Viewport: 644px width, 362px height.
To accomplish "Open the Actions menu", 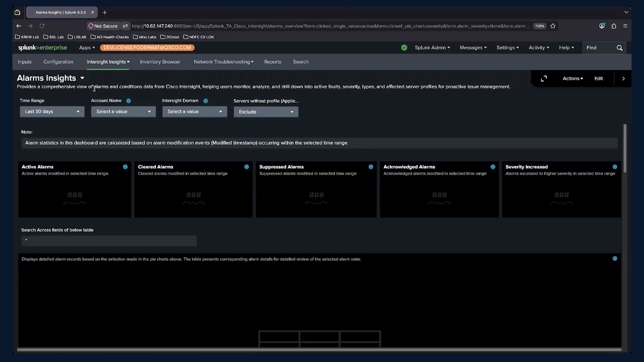I will (x=573, y=78).
